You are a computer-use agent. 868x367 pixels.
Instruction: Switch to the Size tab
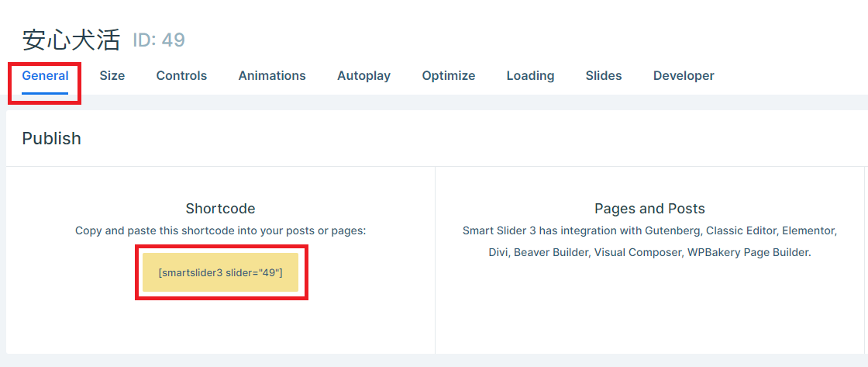112,76
